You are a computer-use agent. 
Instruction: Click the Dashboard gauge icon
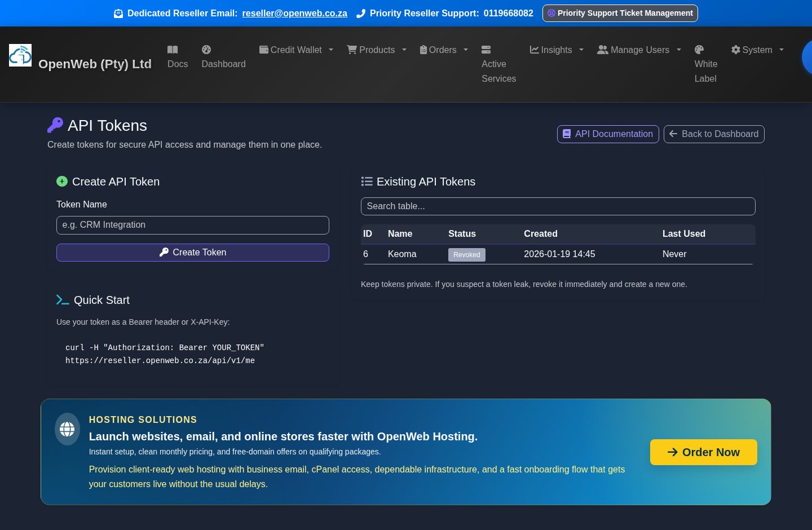pos(206,50)
